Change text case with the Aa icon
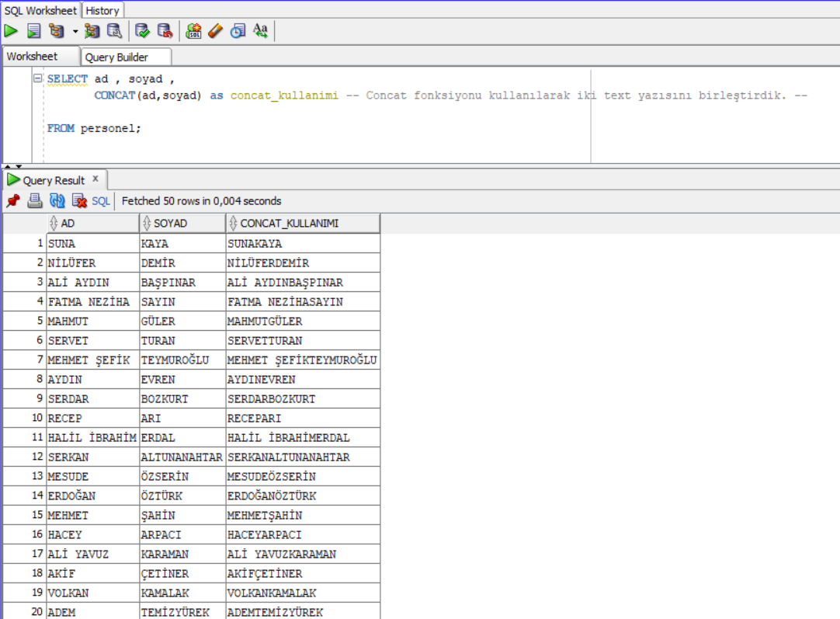Screen dimensions: 840x619 (260, 31)
